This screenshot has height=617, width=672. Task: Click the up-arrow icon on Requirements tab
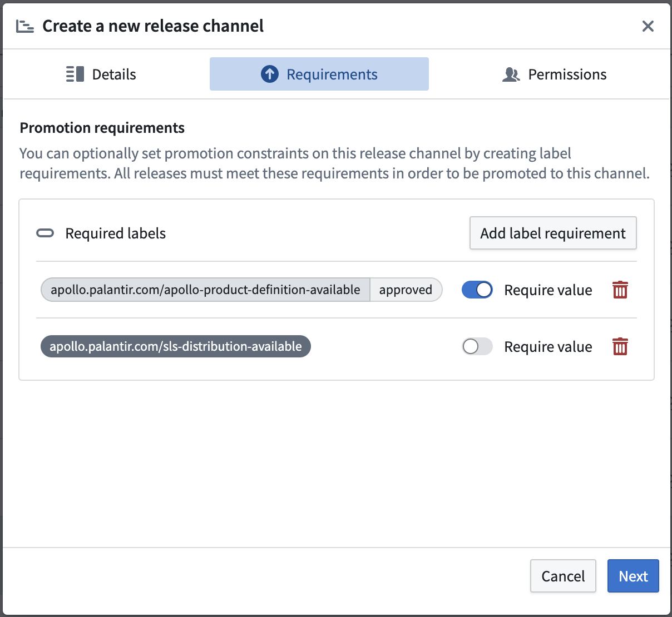(270, 74)
